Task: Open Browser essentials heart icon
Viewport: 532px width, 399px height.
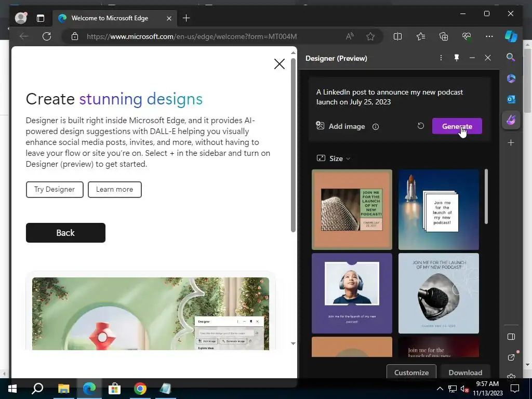Action: click(467, 36)
